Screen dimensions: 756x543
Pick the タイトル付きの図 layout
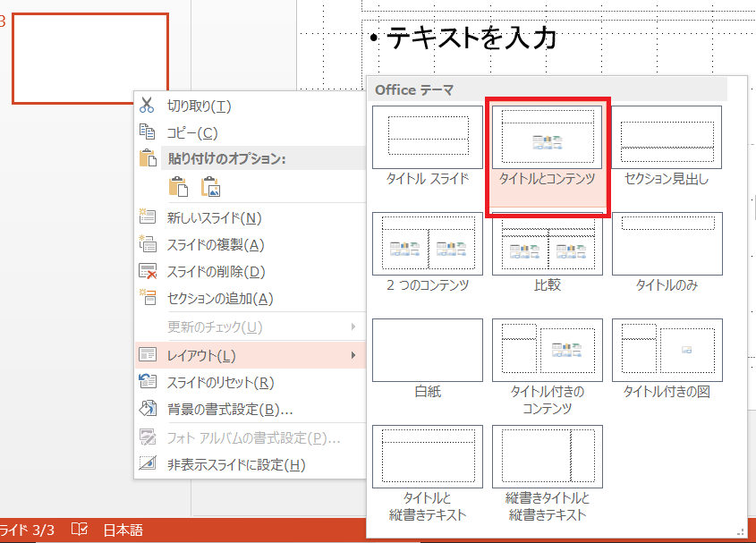point(667,360)
